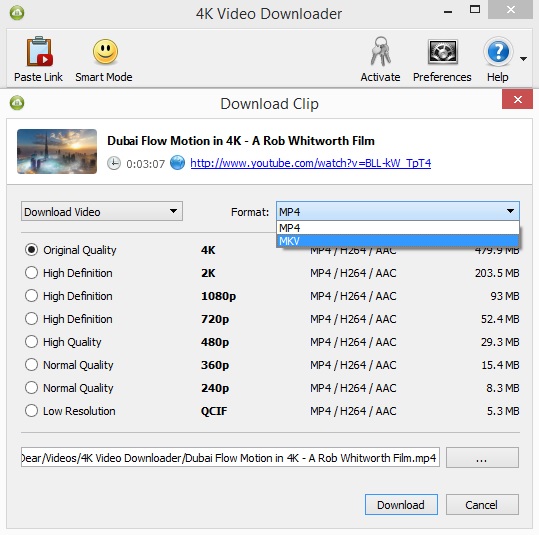The image size is (539, 535).
Task: Select High Definition 2K radio button
Action: [x=31, y=273]
